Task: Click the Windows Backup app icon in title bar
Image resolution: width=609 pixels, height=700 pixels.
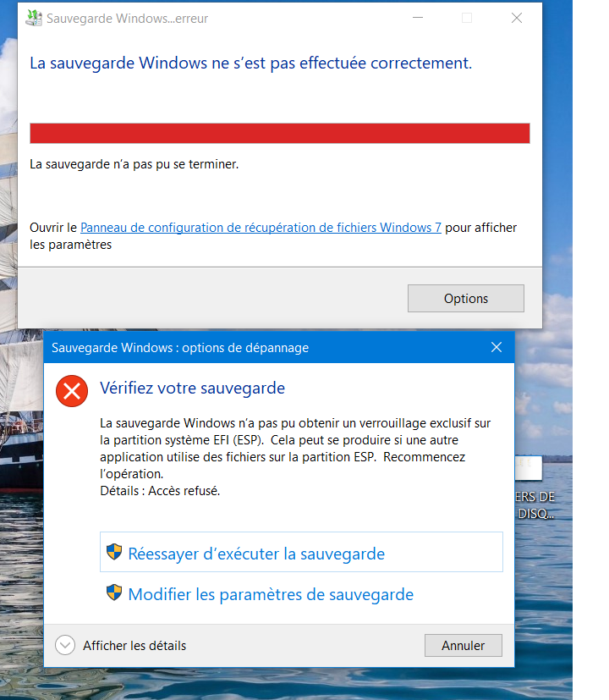Action: (34, 18)
